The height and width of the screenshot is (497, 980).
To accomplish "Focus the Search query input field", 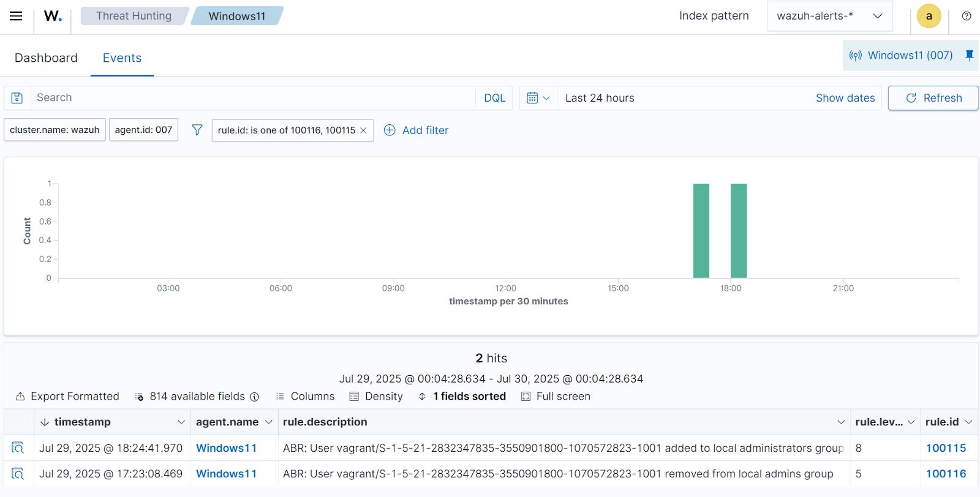I will coord(251,98).
